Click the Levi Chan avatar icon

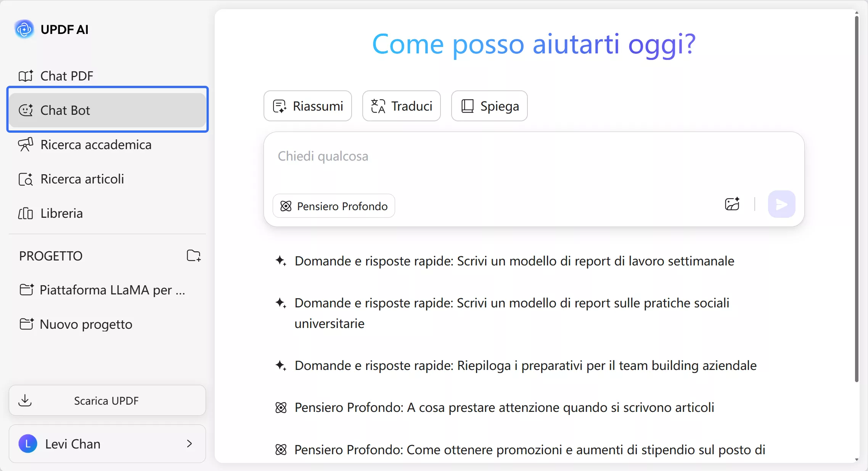click(28, 444)
